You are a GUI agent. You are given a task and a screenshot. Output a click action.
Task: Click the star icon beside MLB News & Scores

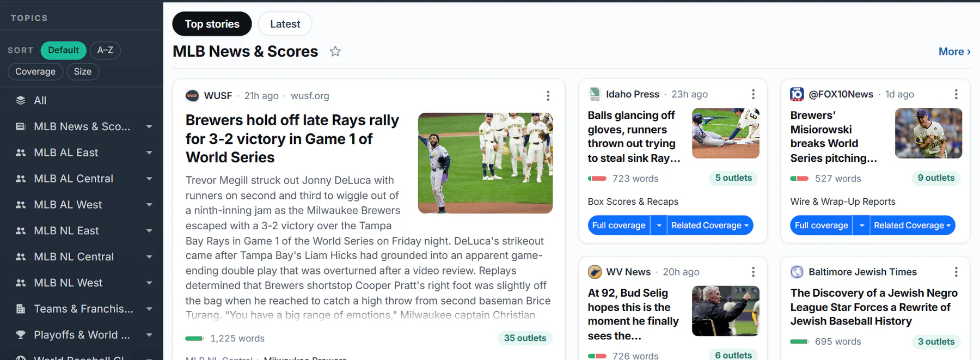(x=335, y=51)
